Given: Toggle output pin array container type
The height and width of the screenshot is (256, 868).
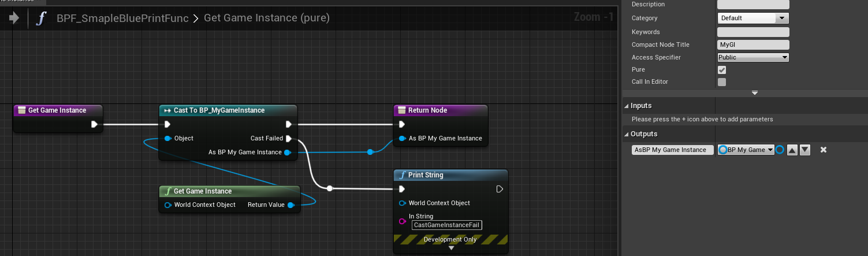Looking at the screenshot, I should click(x=780, y=150).
